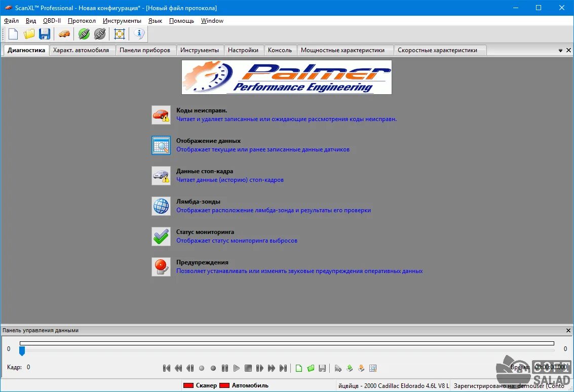
Task: Click the green checkmark monitoring status icon
Action: coord(161,237)
